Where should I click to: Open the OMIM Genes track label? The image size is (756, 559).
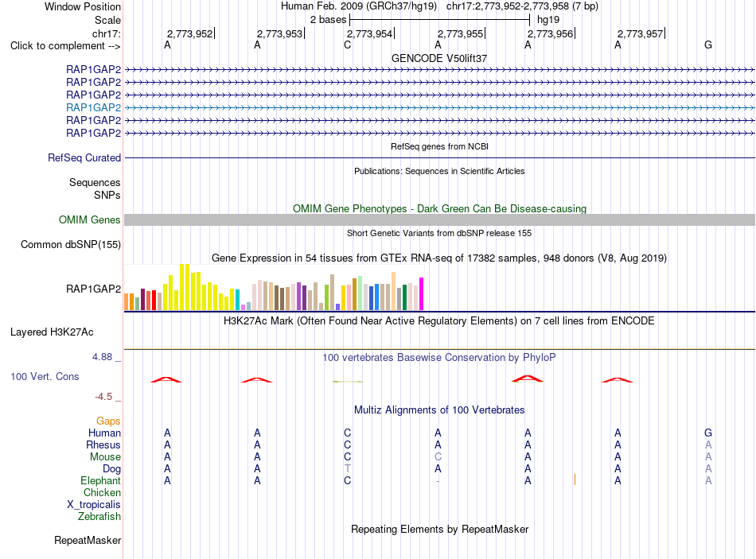click(x=89, y=219)
